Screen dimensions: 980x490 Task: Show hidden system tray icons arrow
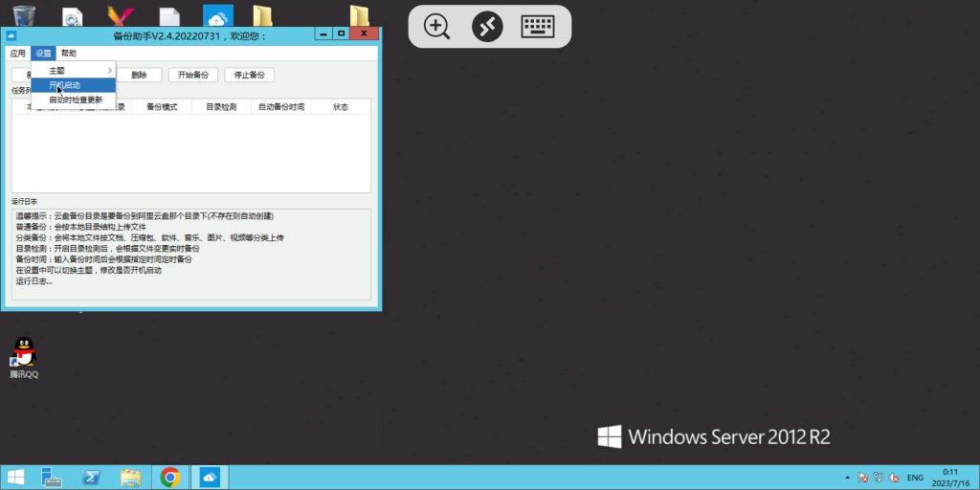click(x=847, y=477)
